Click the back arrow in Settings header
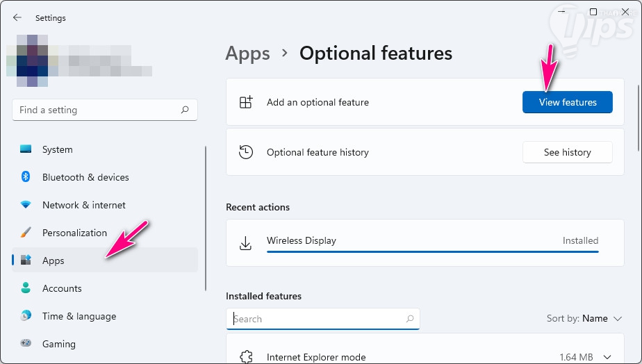This screenshot has height=364, width=642. pyautogui.click(x=17, y=17)
